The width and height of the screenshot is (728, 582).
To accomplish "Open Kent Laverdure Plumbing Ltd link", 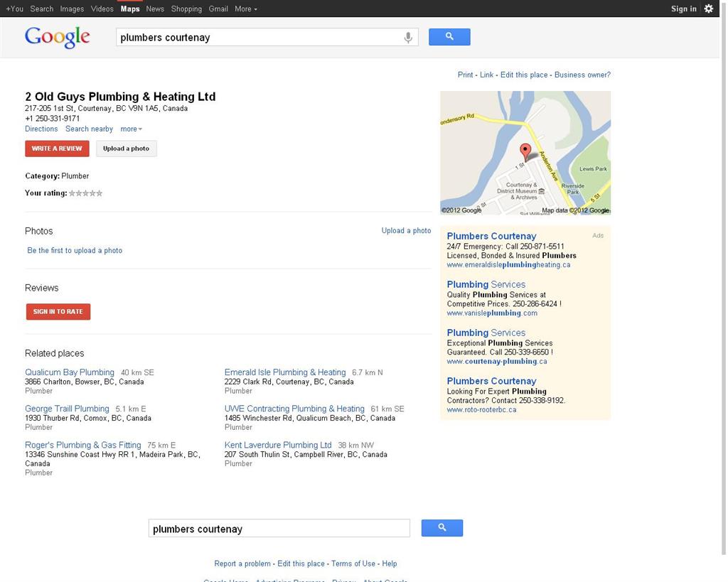I will pyautogui.click(x=278, y=445).
